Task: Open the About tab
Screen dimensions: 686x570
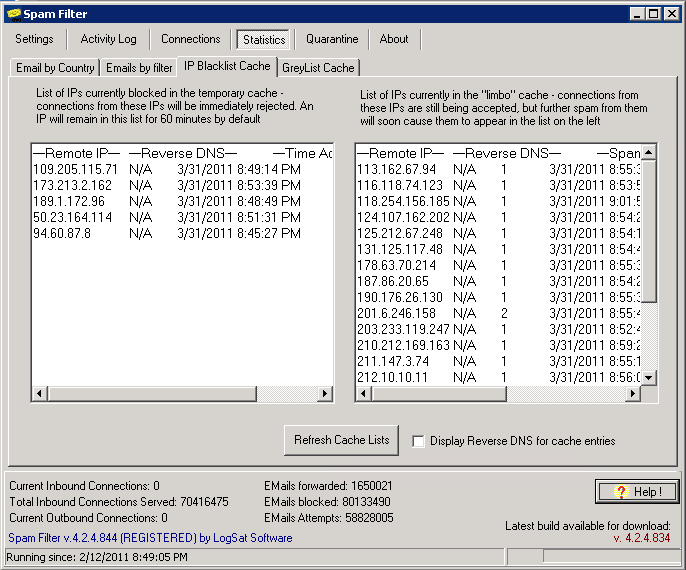Action: [x=394, y=39]
